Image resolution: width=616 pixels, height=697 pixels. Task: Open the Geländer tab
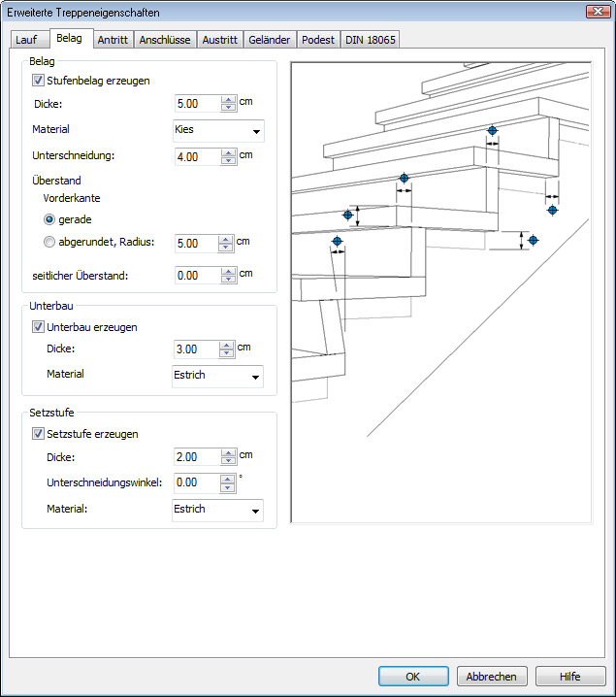(269, 40)
